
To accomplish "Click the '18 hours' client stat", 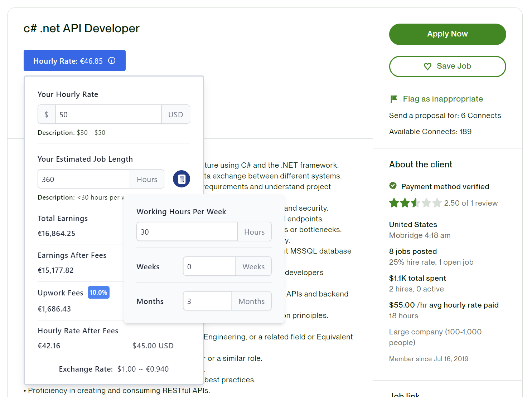I will [403, 316].
